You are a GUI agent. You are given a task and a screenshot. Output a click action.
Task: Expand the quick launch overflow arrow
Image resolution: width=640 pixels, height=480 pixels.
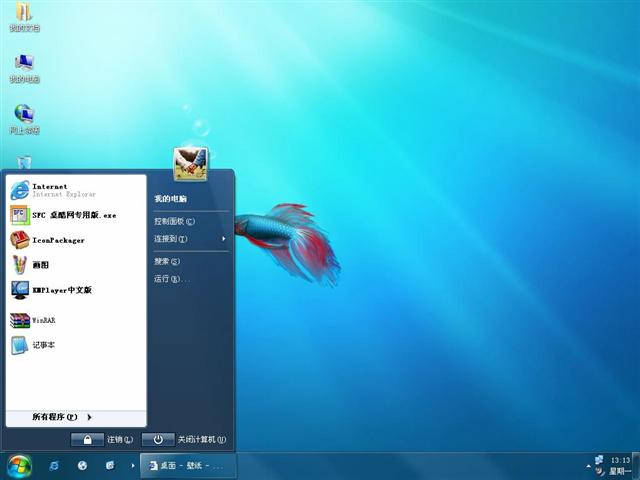[x=133, y=465]
